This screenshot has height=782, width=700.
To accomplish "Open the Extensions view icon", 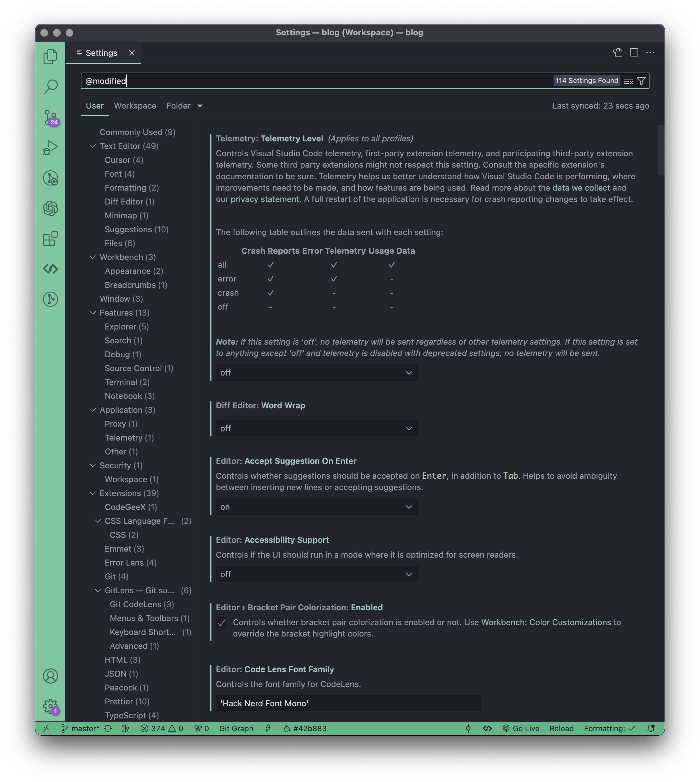I will click(50, 239).
